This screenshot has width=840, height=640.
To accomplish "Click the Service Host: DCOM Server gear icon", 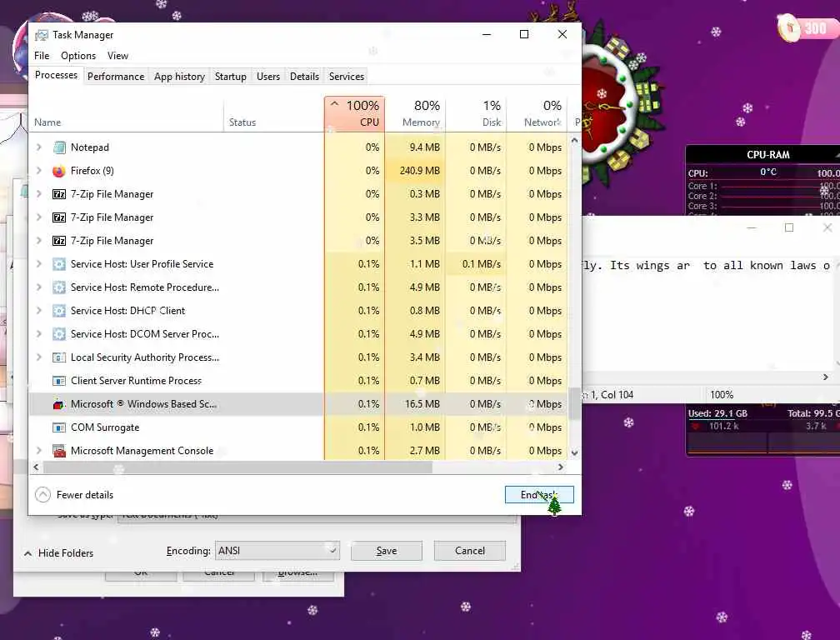I will point(59,334).
